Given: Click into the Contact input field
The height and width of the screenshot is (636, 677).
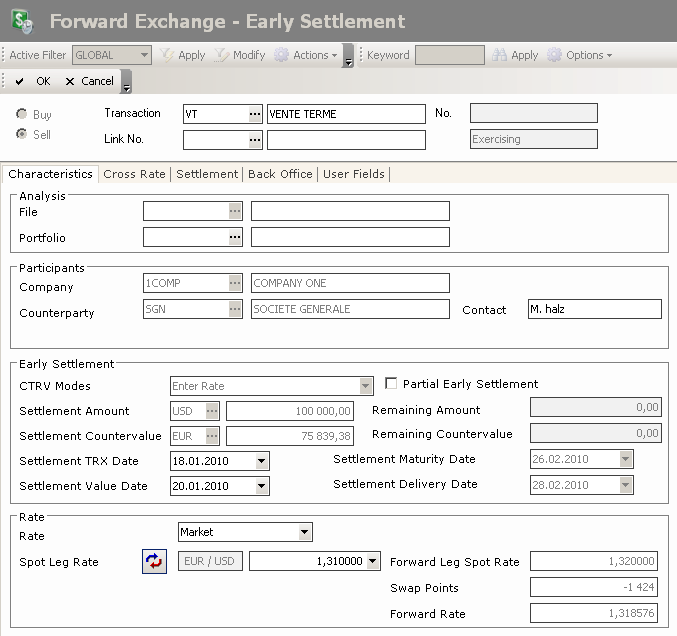Looking at the screenshot, I should click(x=594, y=310).
